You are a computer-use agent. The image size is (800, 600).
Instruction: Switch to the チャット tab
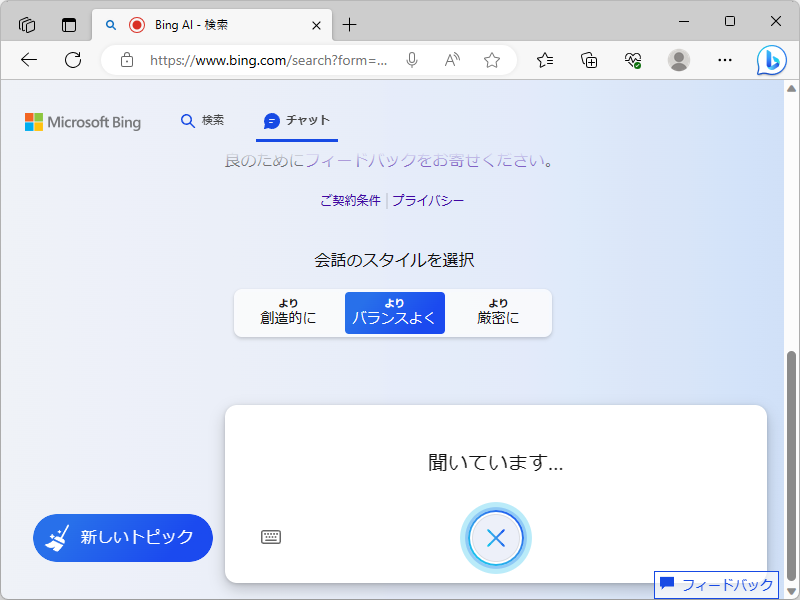[296, 120]
